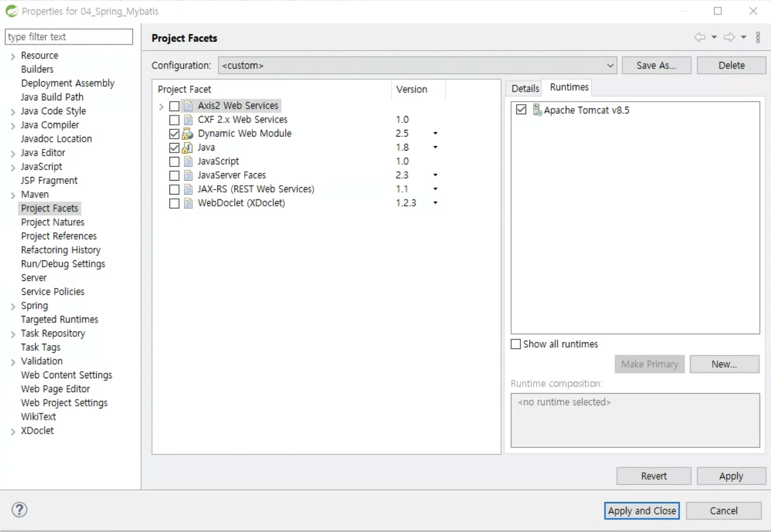
Task: Check the CXF 2.x Web Services facet
Action: (175, 120)
